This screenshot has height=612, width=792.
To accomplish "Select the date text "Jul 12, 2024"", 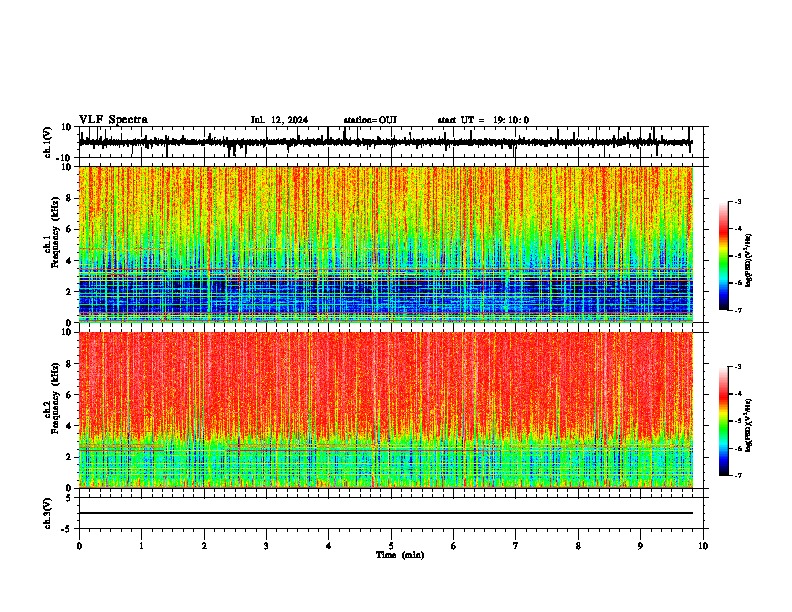I will (x=279, y=120).
